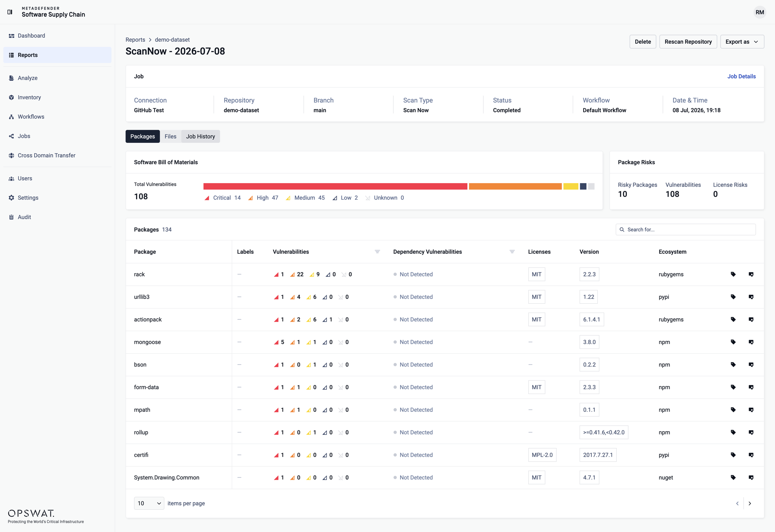The width and height of the screenshot is (775, 532).
Task: Click the label tag icon for rack
Action: [733, 274]
